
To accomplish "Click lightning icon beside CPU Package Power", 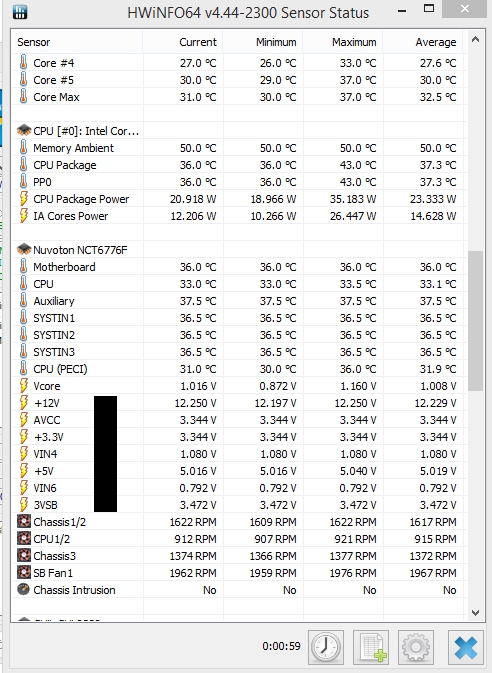I will coord(24,199).
